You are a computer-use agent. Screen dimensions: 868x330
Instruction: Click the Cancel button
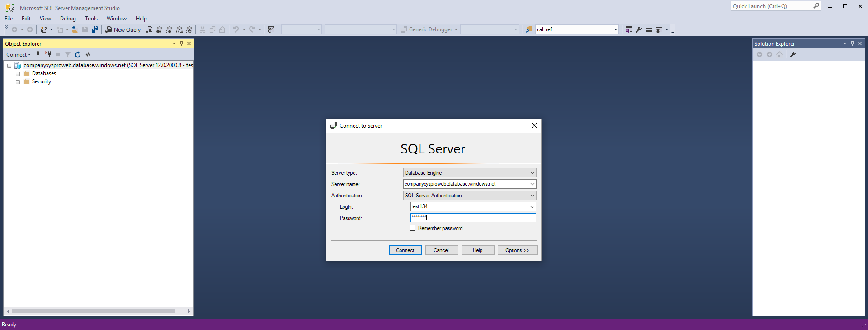(442, 250)
